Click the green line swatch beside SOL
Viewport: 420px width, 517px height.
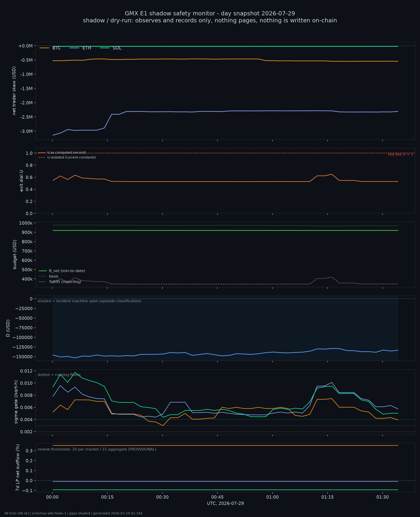105,48
